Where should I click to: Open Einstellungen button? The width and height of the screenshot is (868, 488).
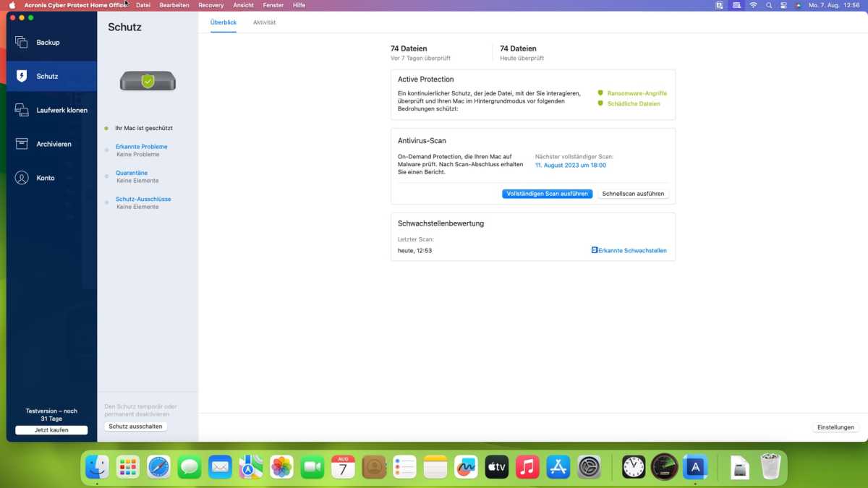tap(835, 427)
